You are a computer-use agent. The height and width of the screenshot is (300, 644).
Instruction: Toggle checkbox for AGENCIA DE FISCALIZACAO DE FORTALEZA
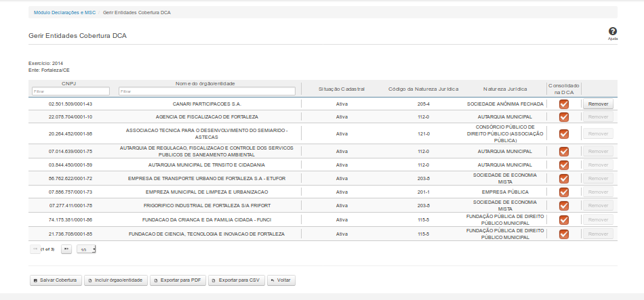[x=563, y=117]
